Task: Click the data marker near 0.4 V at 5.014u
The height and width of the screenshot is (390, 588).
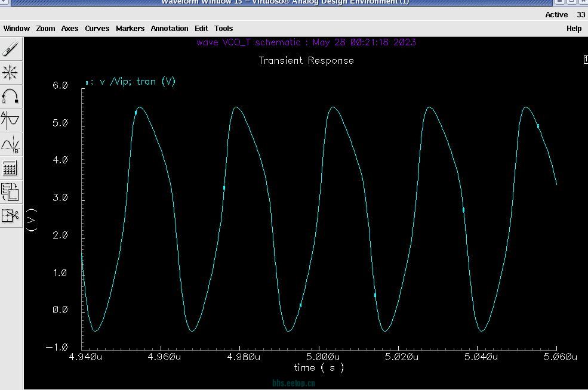Action: coord(375,295)
